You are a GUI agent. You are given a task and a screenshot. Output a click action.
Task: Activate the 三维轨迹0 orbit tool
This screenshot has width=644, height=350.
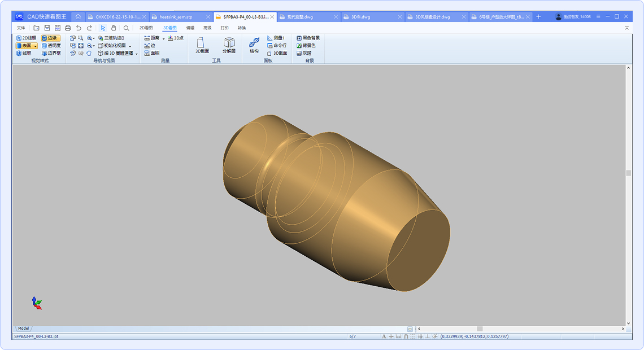coord(111,38)
